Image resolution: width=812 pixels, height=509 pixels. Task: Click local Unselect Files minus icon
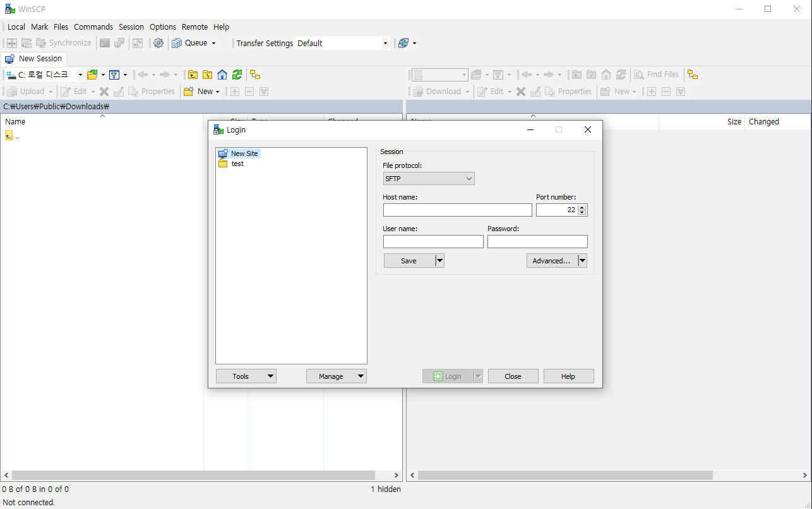pyautogui.click(x=249, y=92)
